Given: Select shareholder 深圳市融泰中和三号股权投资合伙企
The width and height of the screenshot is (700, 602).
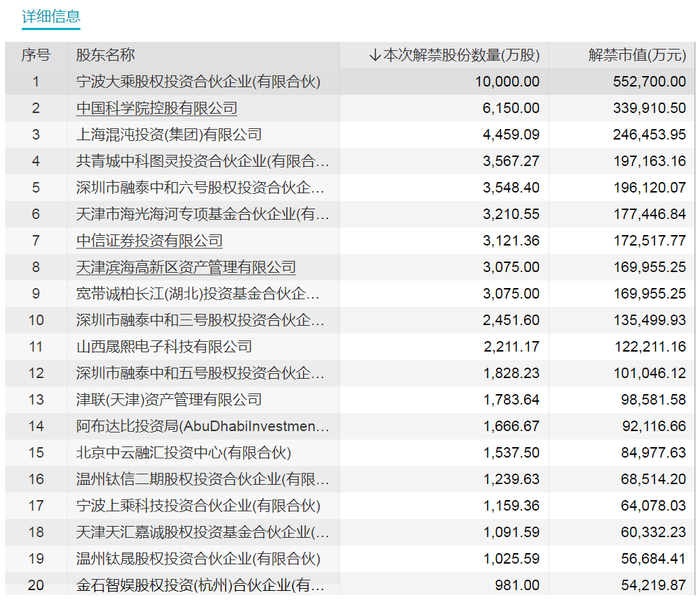Looking at the screenshot, I should [x=200, y=320].
